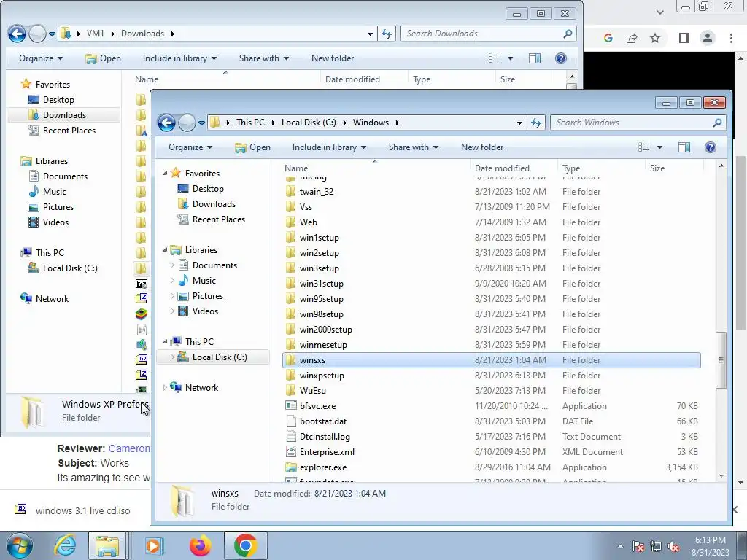Show hidden tray icons arrow
Screen dimensions: 747x560
[620, 546]
